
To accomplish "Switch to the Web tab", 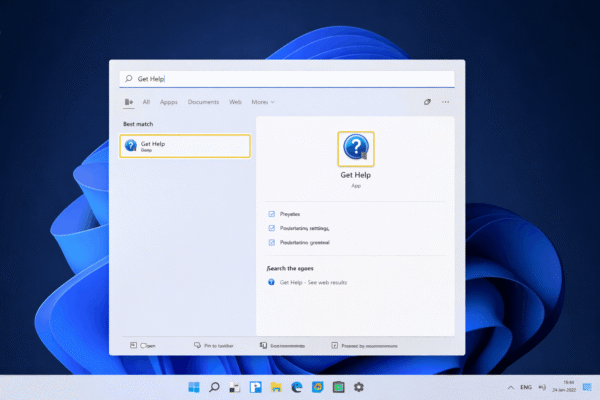I will click(x=235, y=102).
